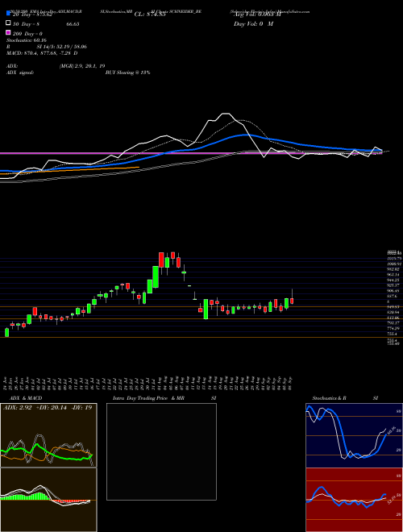Click the last red candlestick on the right
Screen dimensions: 403x532
coord(292,301)
